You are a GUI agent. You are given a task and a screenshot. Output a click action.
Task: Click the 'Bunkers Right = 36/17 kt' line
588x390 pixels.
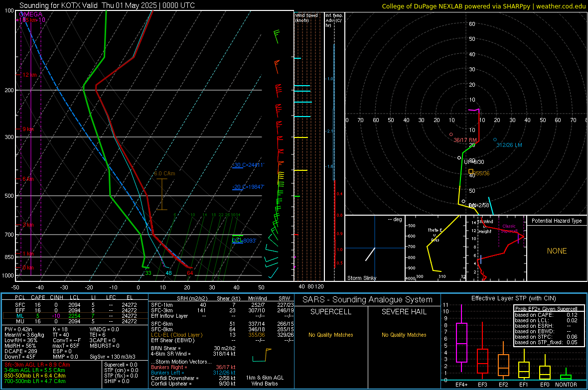tap(193, 367)
